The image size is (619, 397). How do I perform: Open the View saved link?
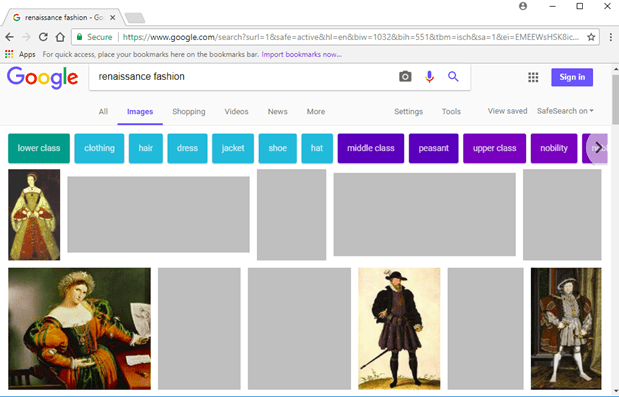click(x=507, y=111)
